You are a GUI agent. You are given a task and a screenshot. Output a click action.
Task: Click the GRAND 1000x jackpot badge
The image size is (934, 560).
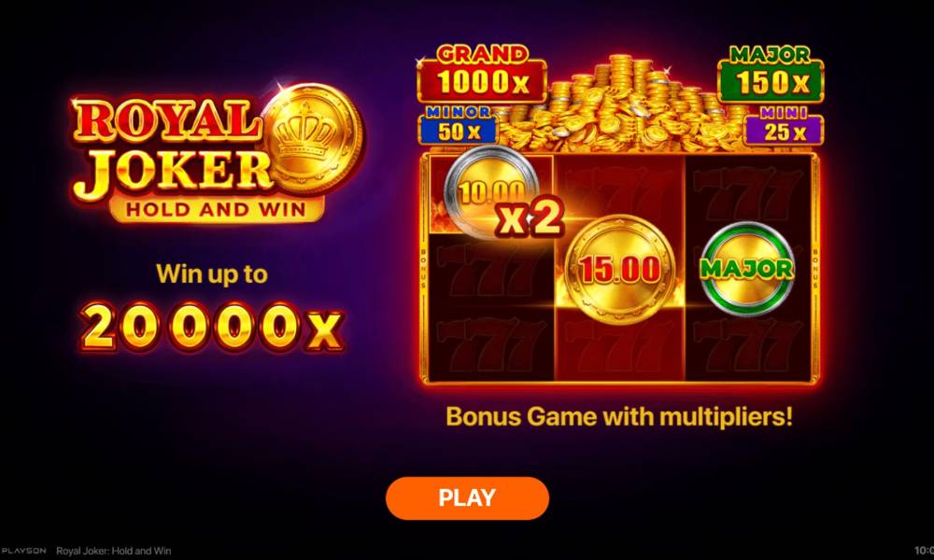(x=482, y=73)
